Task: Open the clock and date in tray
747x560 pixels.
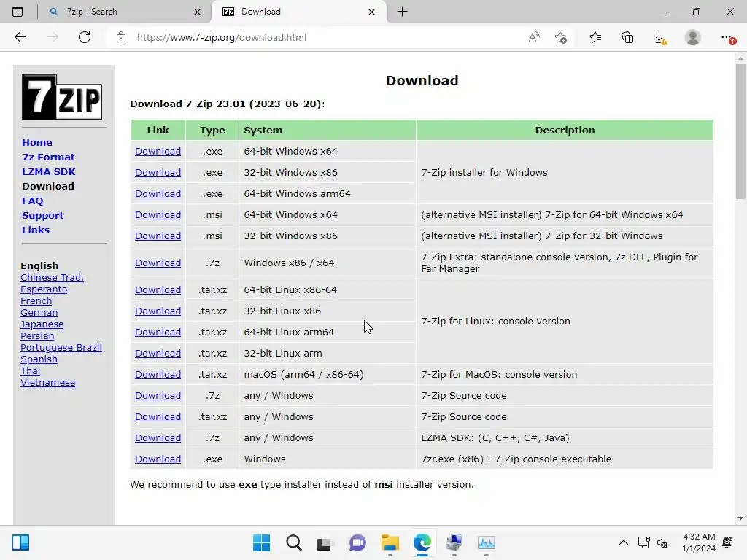Action: tap(699, 542)
